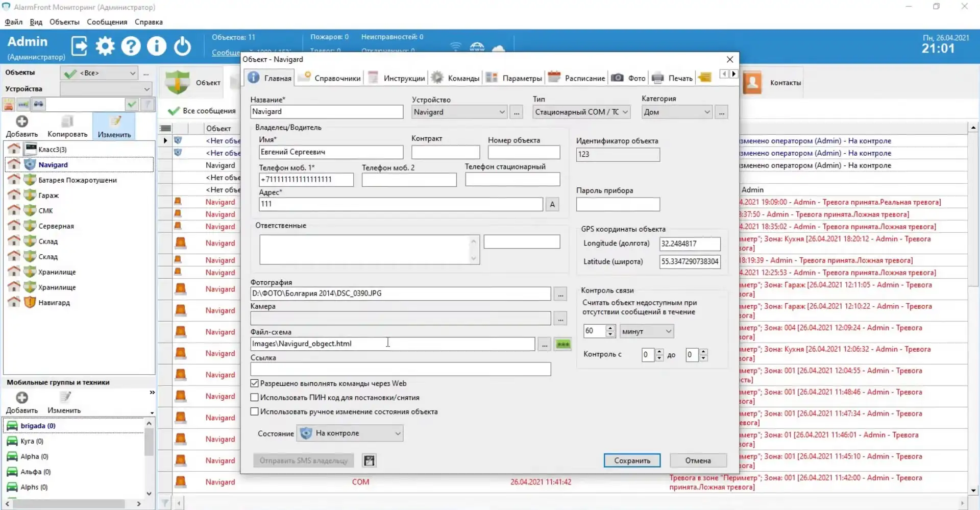The image size is (980, 510).
Task: Open the минут units dropdown
Action: pos(647,331)
